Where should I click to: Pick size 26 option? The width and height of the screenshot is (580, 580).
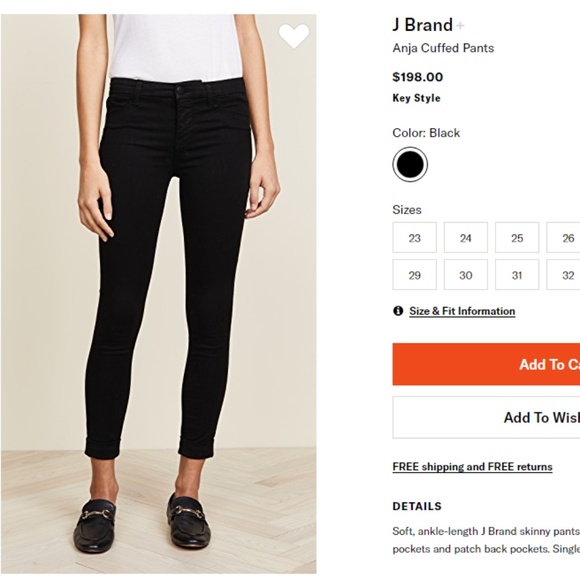[563, 237]
